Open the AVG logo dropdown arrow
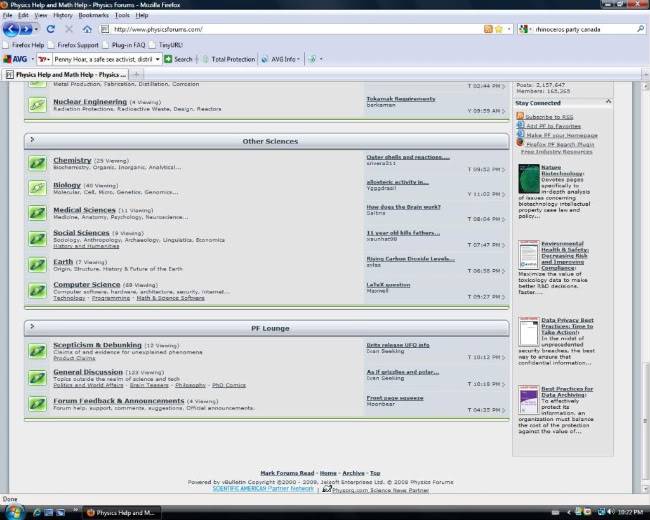The width and height of the screenshot is (650, 520). [x=33, y=59]
